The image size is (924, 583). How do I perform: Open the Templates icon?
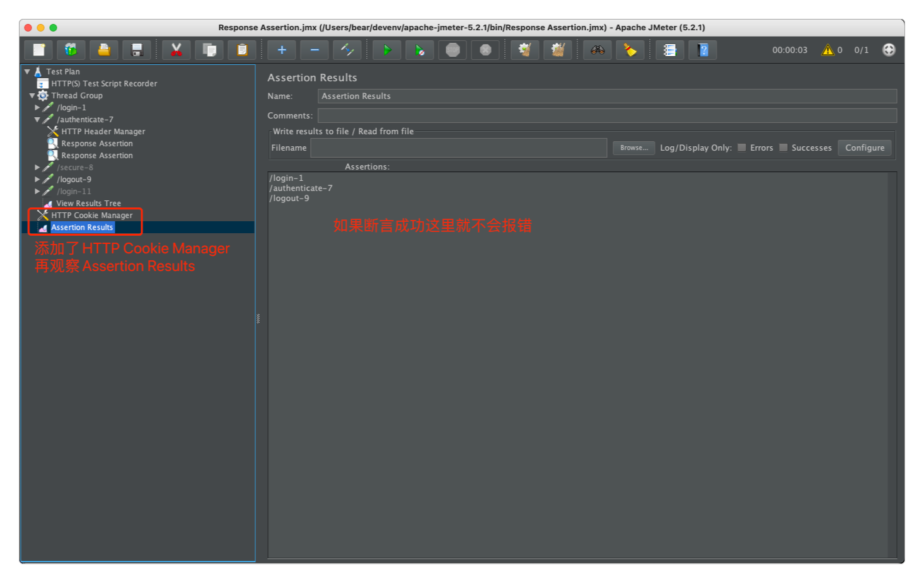click(71, 50)
